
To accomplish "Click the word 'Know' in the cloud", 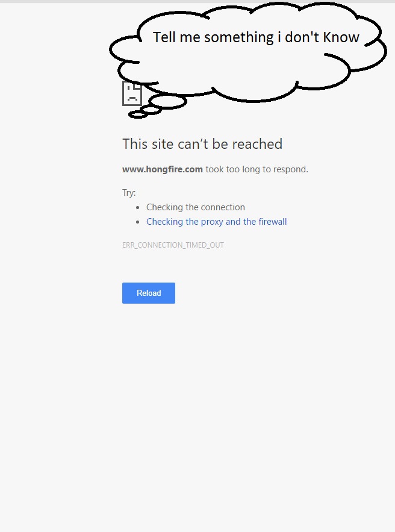I will 341,37.
